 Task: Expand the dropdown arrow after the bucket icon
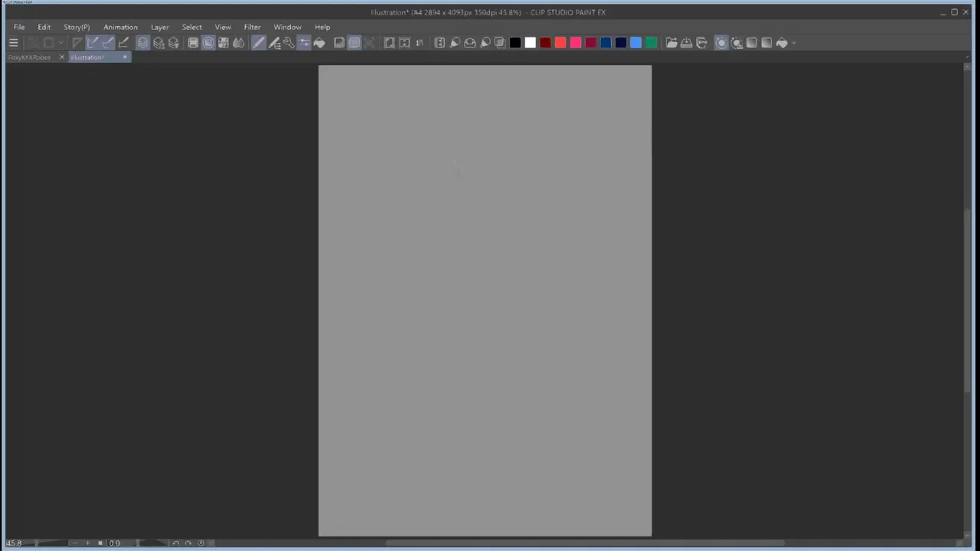(793, 43)
